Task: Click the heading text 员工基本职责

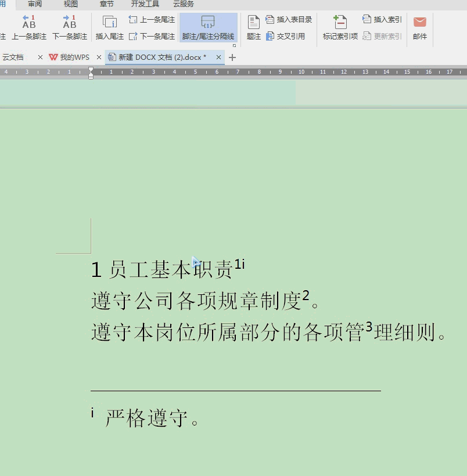Action: coord(171,269)
